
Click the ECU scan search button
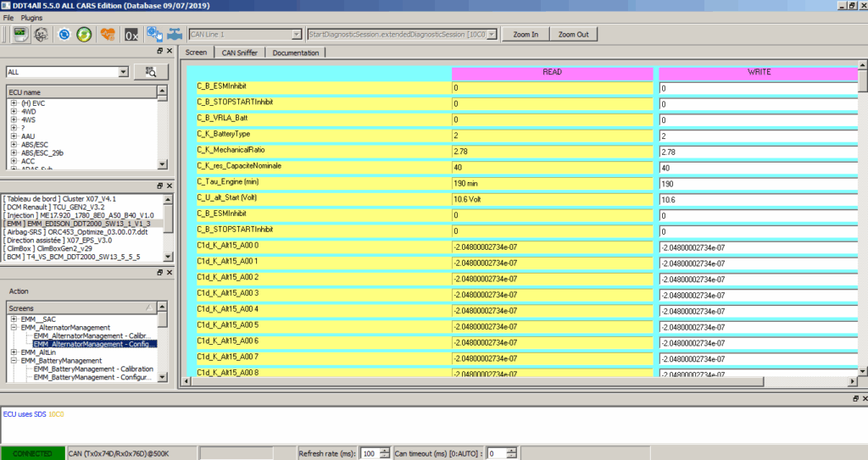[x=151, y=72]
